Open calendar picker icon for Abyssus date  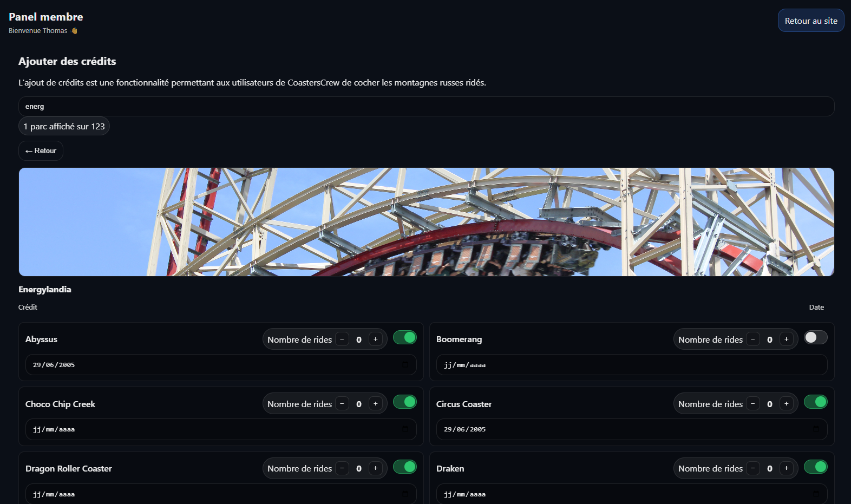(x=405, y=365)
